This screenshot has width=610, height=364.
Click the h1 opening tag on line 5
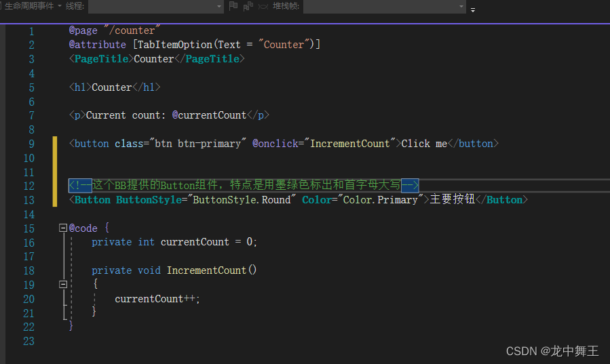pyautogui.click(x=80, y=87)
